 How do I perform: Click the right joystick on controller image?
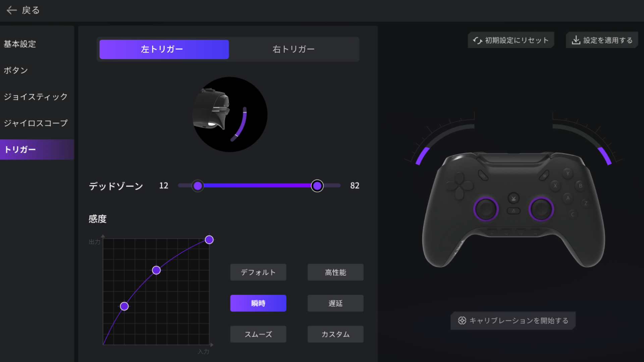(x=541, y=209)
